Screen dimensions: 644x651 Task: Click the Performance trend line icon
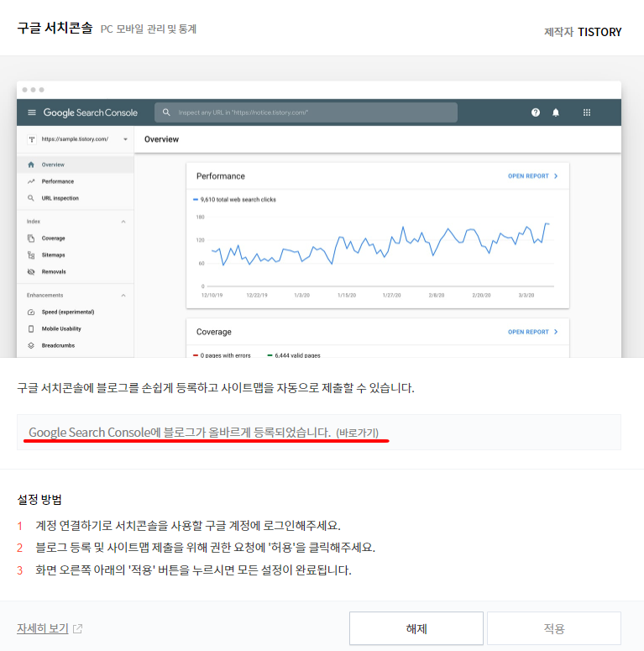point(31,181)
